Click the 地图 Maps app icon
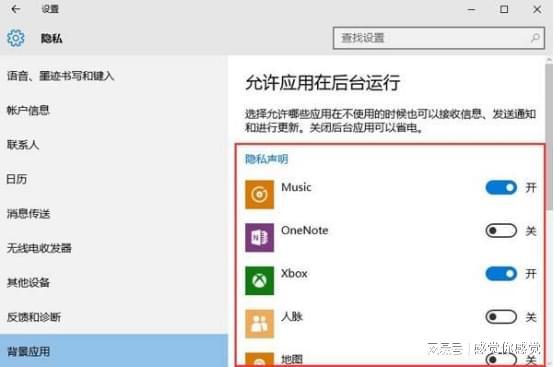The image size is (554, 367). (x=259, y=359)
